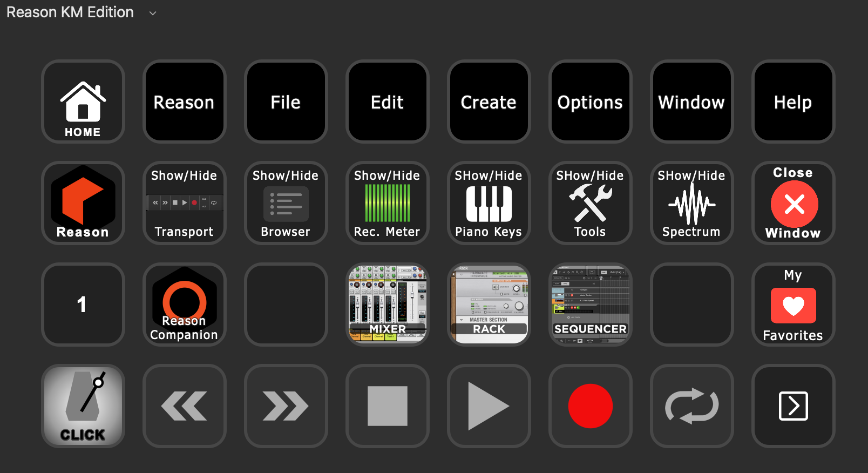Open the Reason menu key
Screen dimensions: 868x473
[x=185, y=102]
